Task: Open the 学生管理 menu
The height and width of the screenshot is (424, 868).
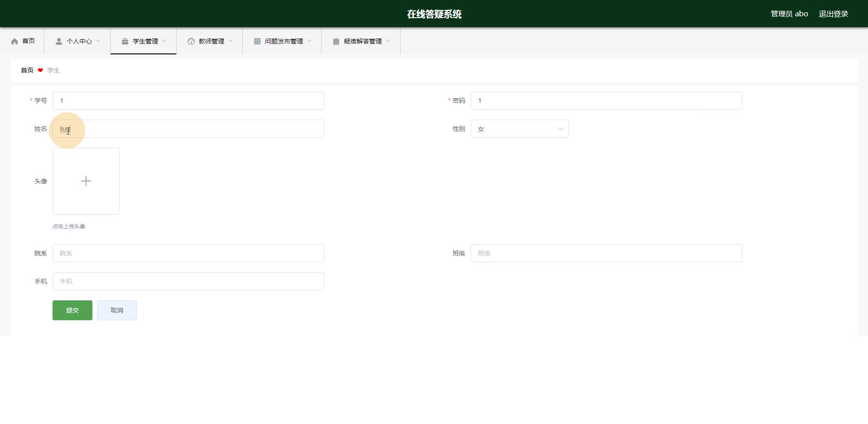Action: tap(144, 41)
